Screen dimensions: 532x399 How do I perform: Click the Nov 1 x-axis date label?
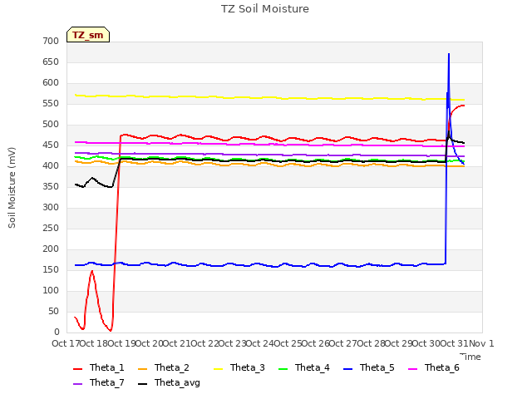tap(481, 343)
